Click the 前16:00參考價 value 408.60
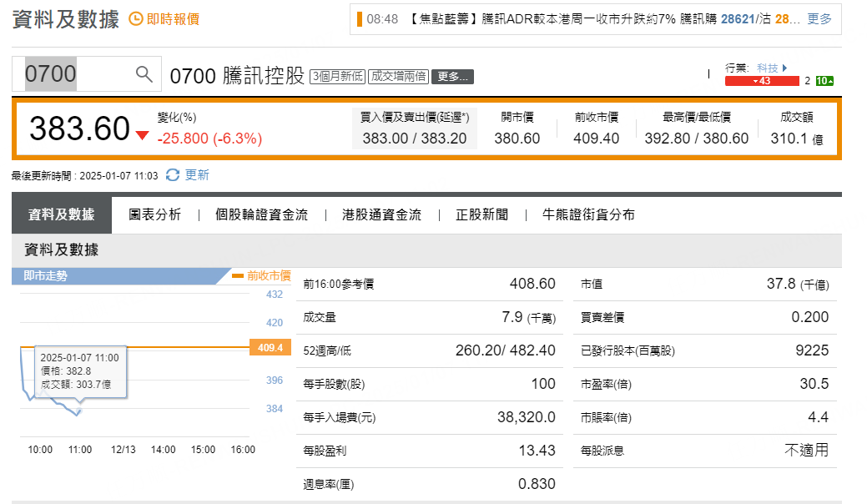The height and width of the screenshot is (504, 867). click(532, 284)
